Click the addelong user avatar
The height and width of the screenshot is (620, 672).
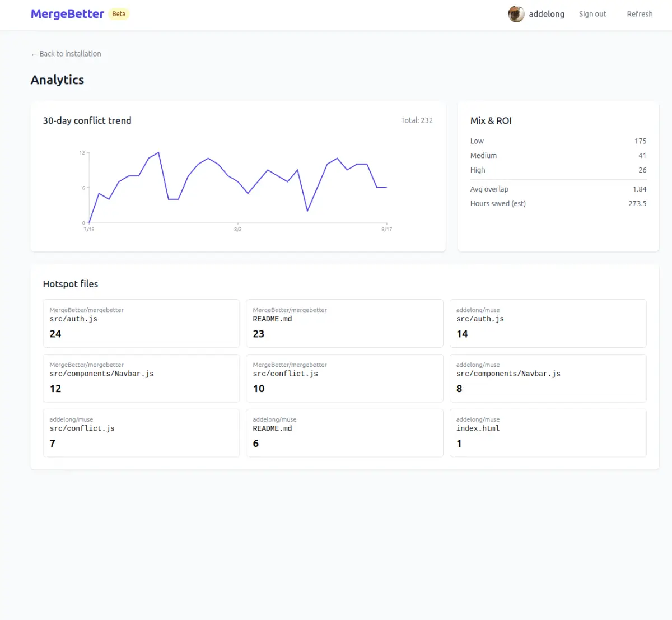[516, 14]
